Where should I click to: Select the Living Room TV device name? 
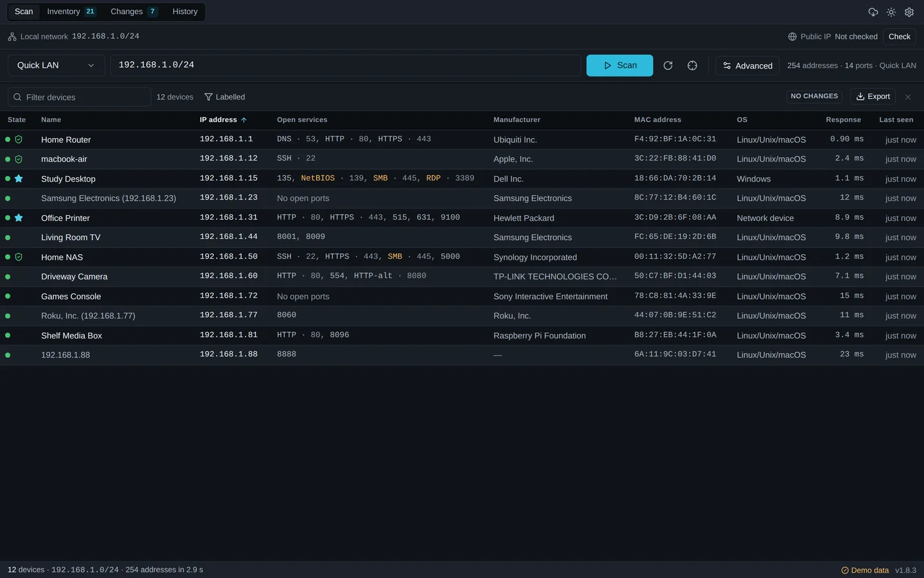(71, 238)
